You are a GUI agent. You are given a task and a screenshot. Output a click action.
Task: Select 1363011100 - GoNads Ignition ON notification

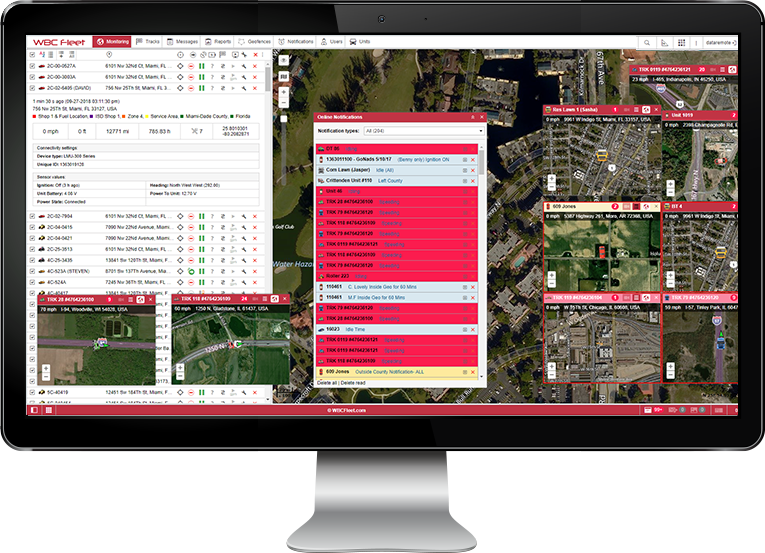point(397,160)
